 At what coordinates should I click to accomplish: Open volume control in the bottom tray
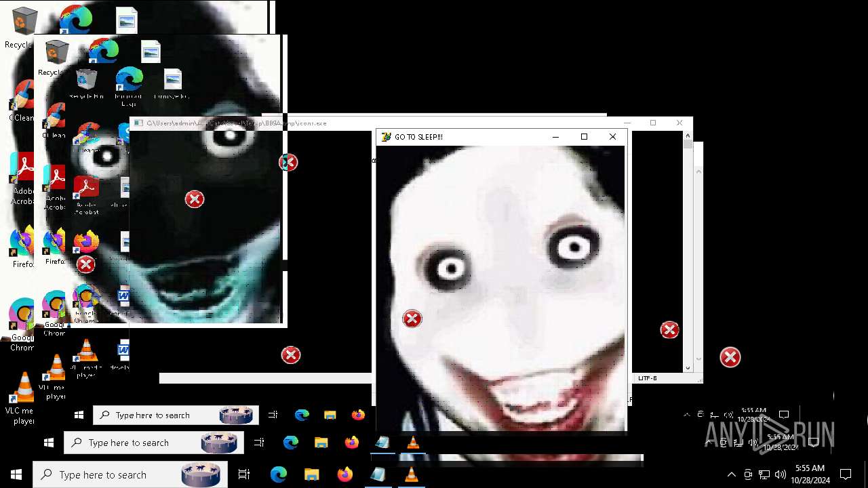pos(781,474)
